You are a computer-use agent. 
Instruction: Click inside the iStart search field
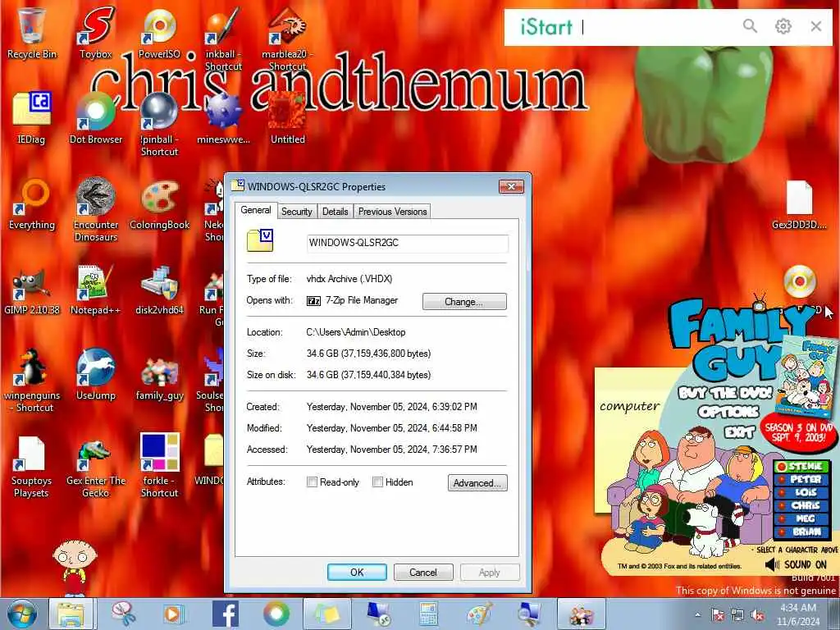(658, 27)
